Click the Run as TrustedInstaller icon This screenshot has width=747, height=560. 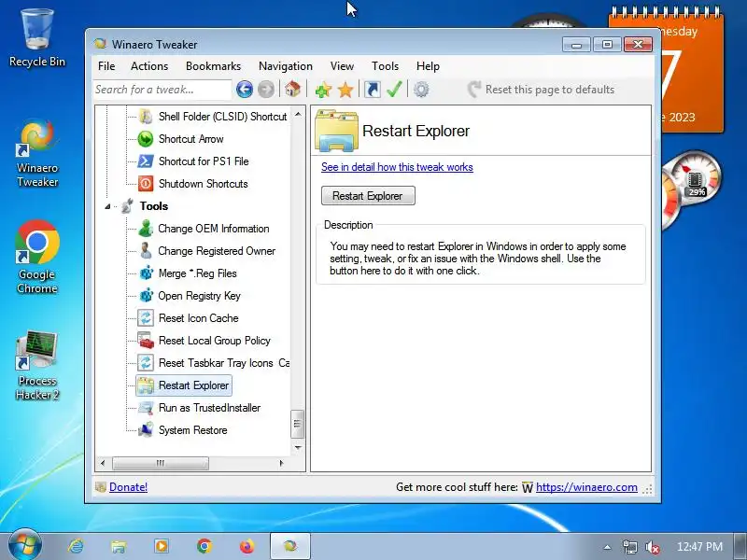tap(146, 408)
